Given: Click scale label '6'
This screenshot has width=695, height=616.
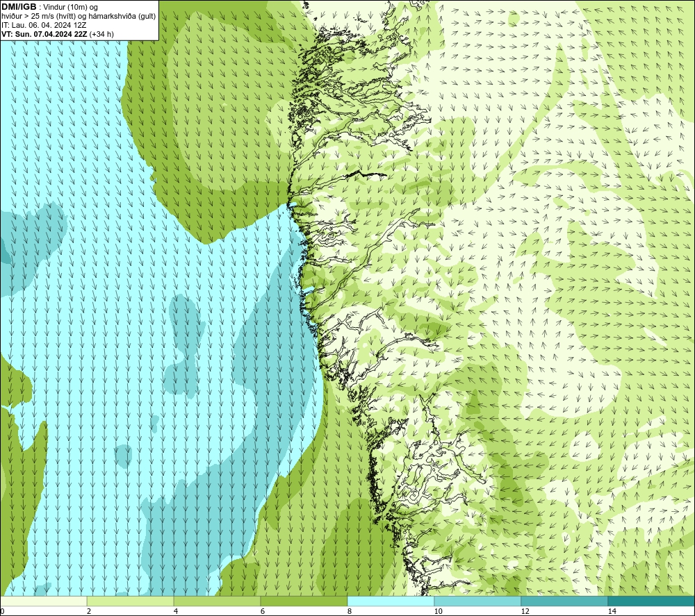Looking at the screenshot, I should [x=263, y=611].
